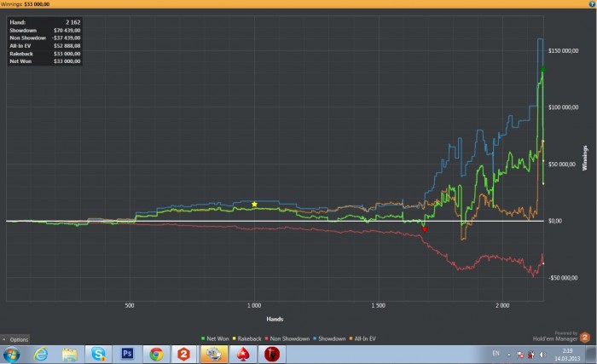Image resolution: width=597 pixels, height=364 pixels.
Task: Open the volume speaker tray icon
Action: pyautogui.click(x=542, y=355)
